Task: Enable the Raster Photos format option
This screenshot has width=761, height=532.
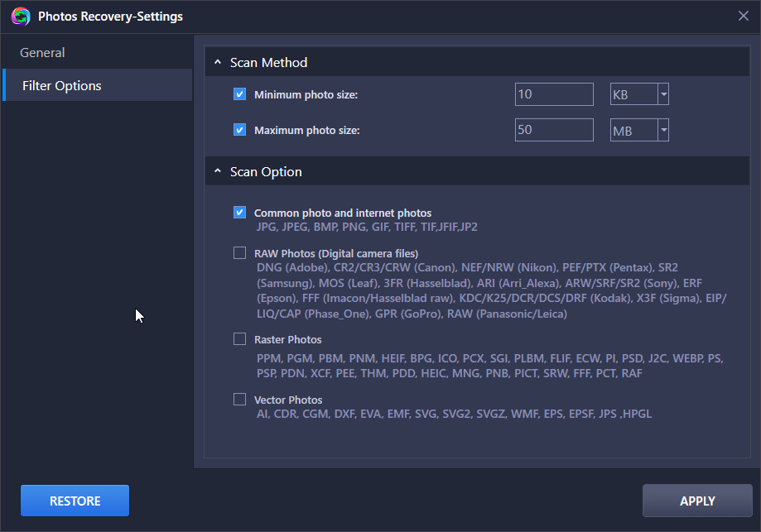Action: 239,339
